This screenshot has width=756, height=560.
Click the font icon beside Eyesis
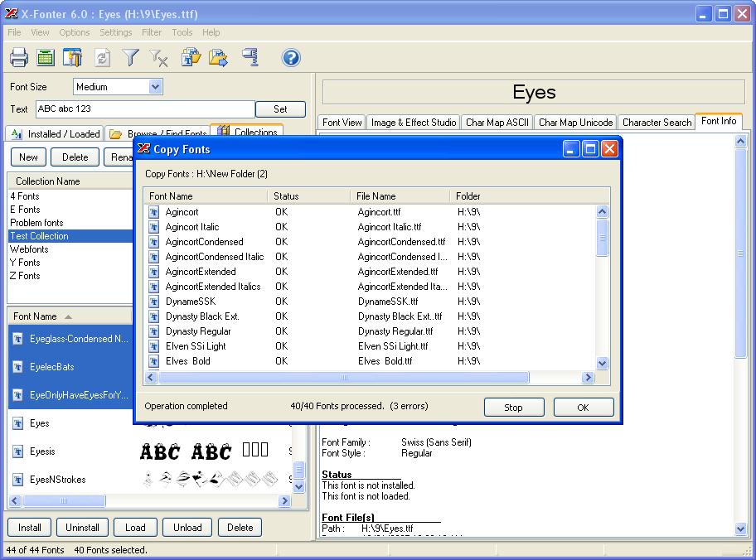(x=18, y=451)
